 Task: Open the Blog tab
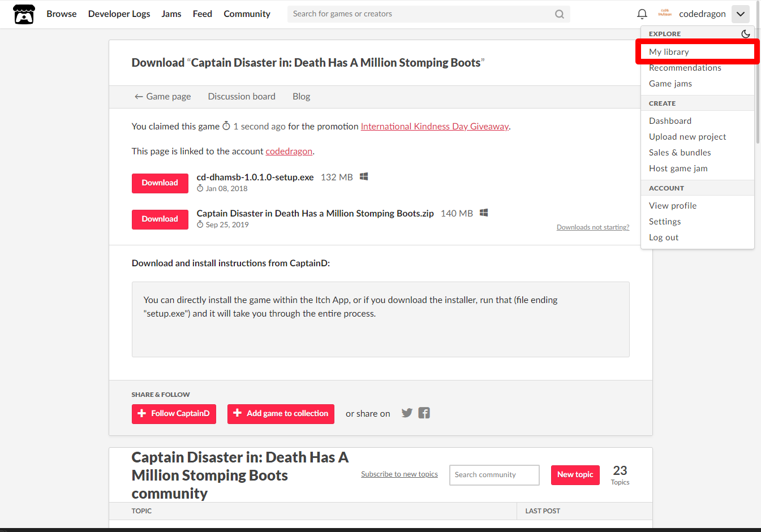tap(302, 97)
